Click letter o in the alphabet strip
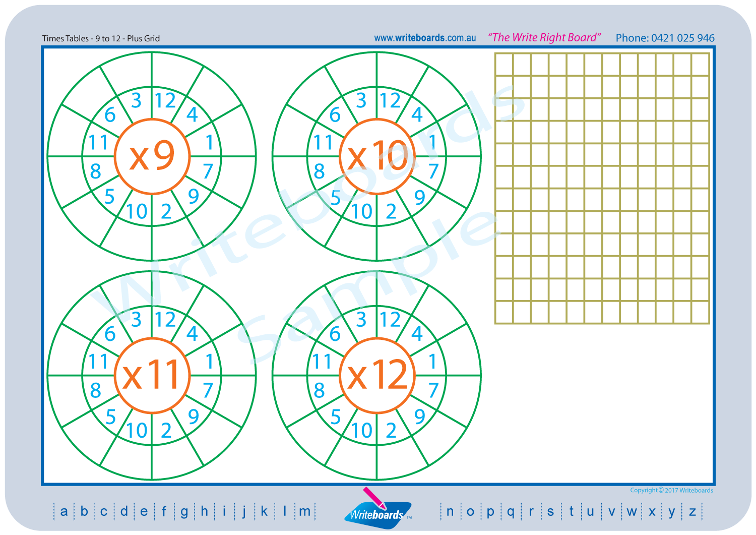This screenshot has width=756, height=535. 470,511
